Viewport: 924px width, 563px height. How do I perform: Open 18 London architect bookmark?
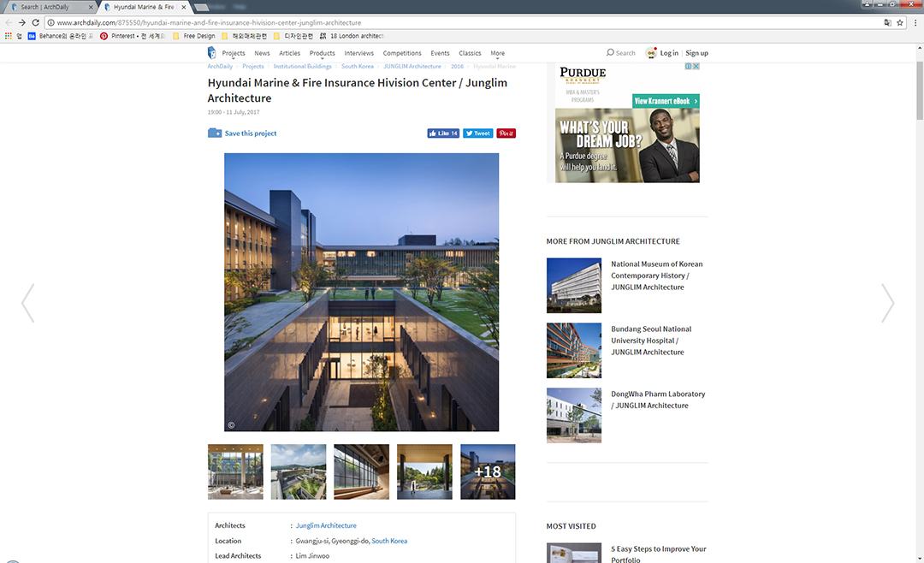pyautogui.click(x=352, y=36)
